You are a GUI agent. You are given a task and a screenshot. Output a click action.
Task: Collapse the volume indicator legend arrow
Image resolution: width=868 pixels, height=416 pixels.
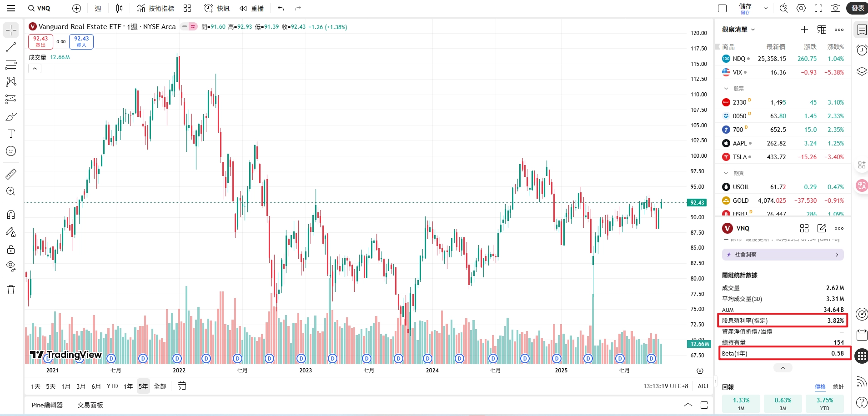[35, 69]
